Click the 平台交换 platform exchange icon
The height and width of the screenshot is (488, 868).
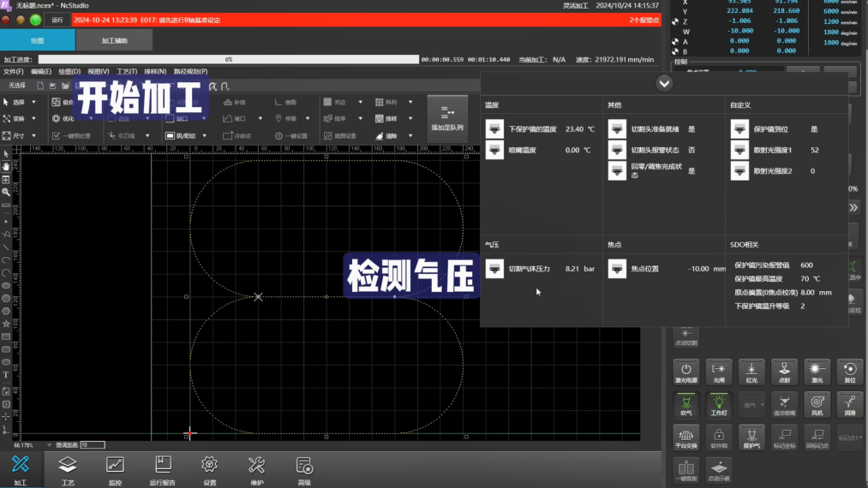686,437
